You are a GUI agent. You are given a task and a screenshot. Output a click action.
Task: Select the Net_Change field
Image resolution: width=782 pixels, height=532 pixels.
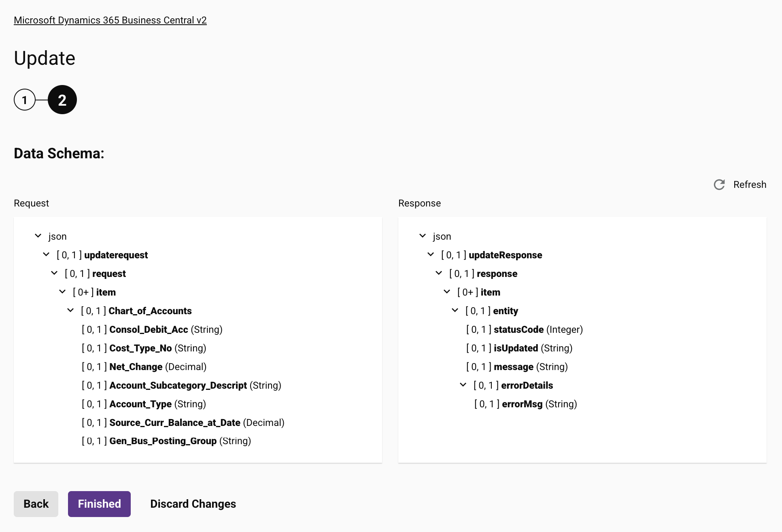144,367
